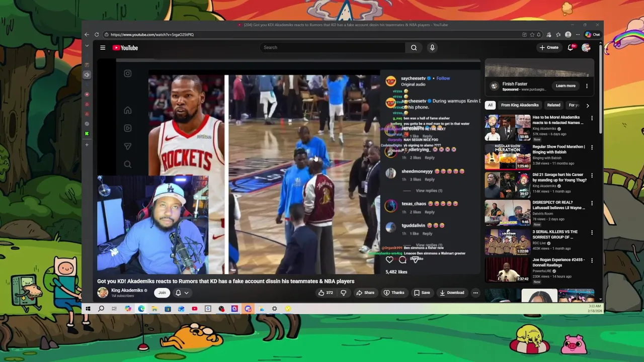Viewport: 644px width, 362px height.
Task: Like the video with thumbs up 372
Action: 326,293
